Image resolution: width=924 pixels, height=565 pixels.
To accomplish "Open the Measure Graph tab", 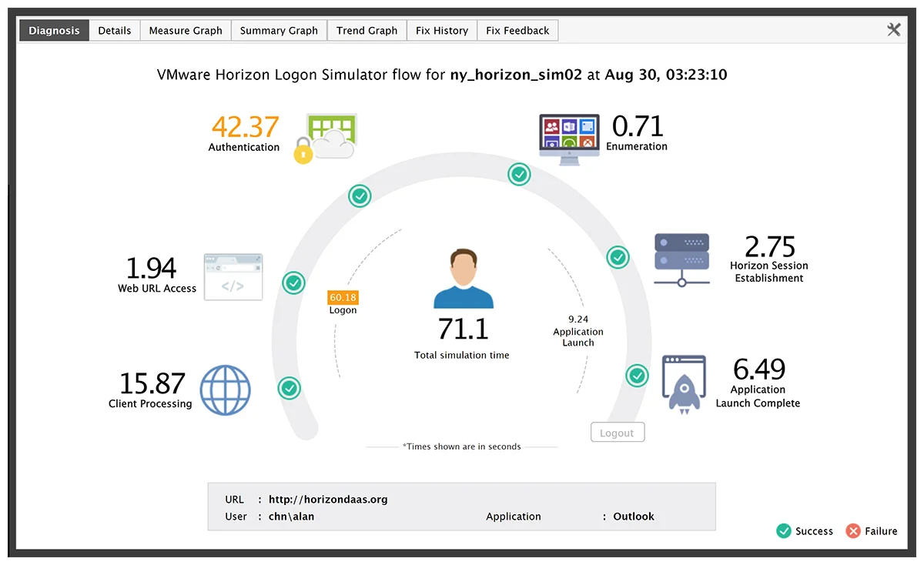I will [x=186, y=31].
